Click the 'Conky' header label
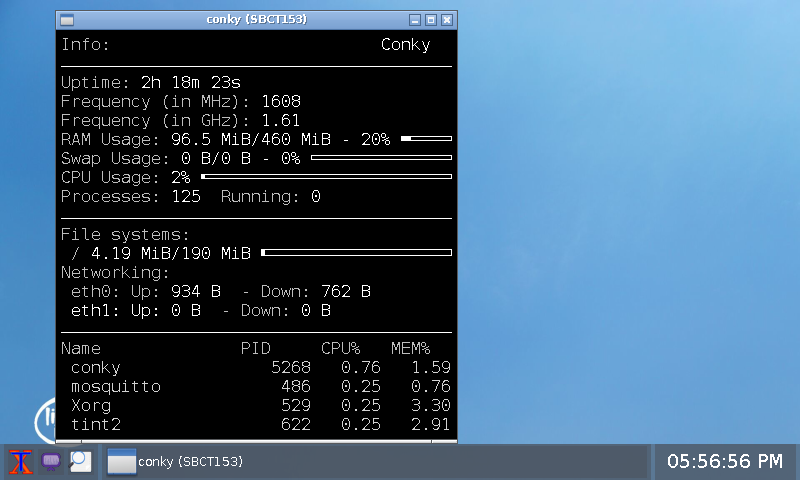Viewport: 800px width, 480px height. click(406, 45)
